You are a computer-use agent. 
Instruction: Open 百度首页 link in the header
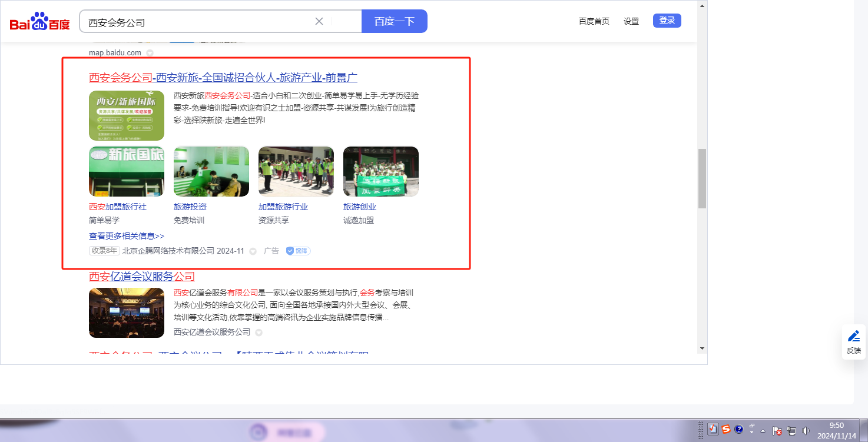point(594,21)
